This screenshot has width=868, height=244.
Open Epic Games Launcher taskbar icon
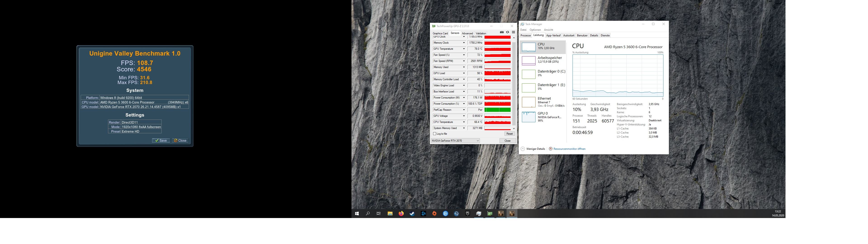click(x=467, y=213)
